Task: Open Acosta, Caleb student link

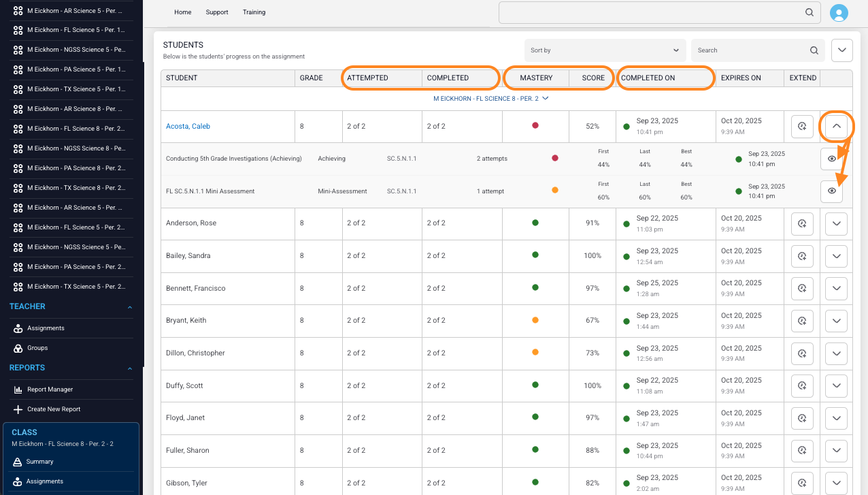Action: pos(188,126)
